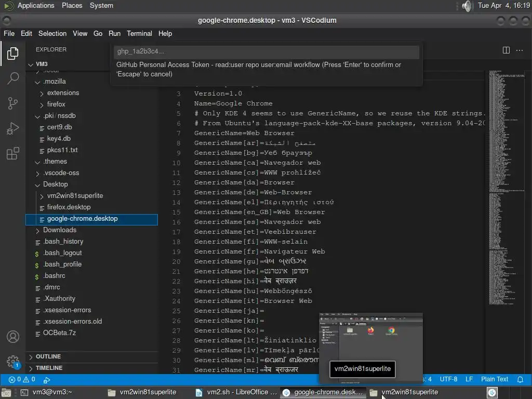Open .xsession-errors.old file
Viewport: 532px width, 399px height.
72,322
